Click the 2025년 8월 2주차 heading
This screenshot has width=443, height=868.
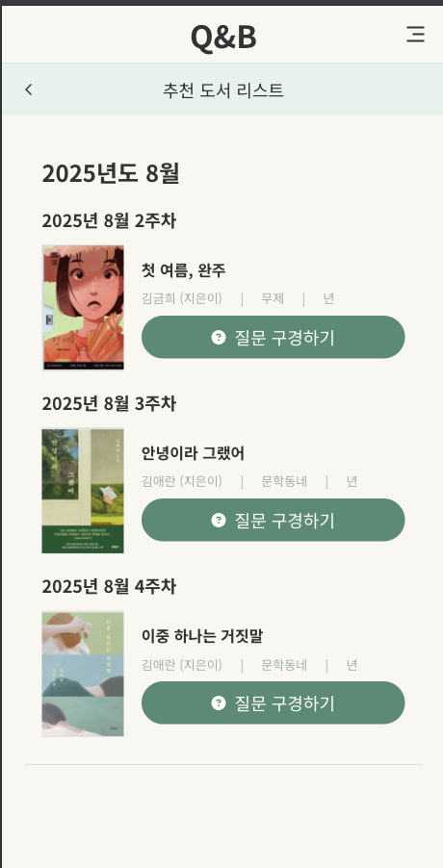(109, 221)
